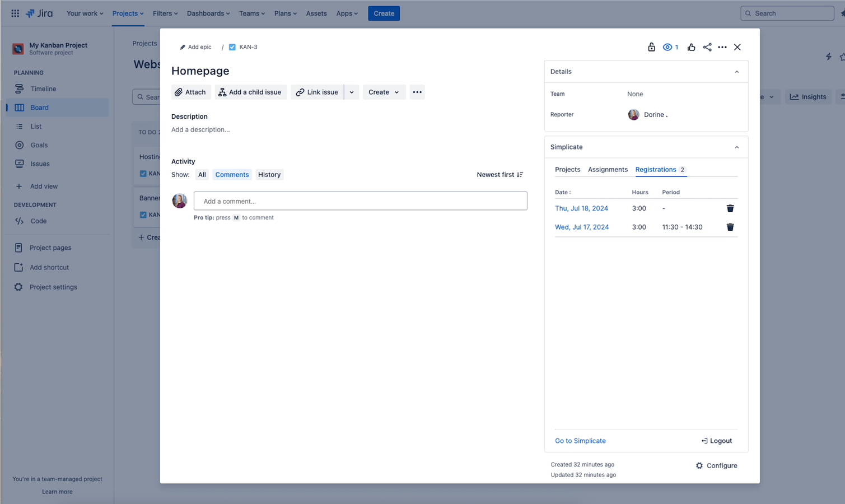Open the Dashboards menu

pyautogui.click(x=208, y=13)
